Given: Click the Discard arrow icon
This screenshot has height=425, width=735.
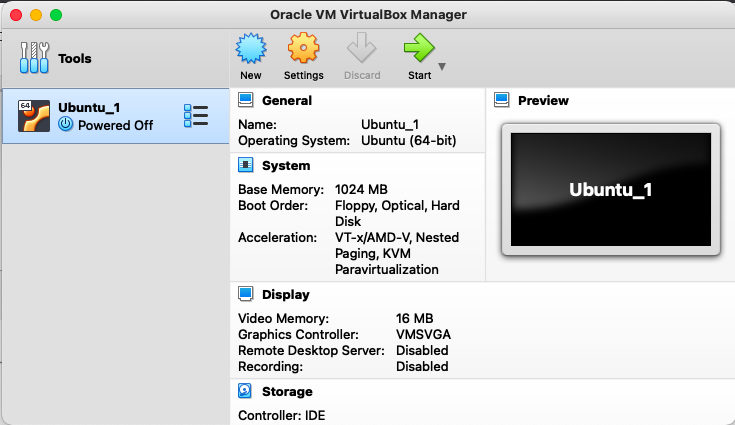Looking at the screenshot, I should click(x=361, y=48).
